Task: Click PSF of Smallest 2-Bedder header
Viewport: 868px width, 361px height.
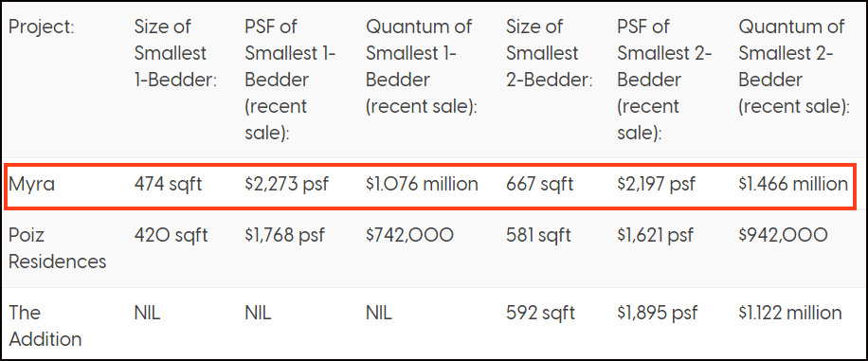Action: pos(664,80)
